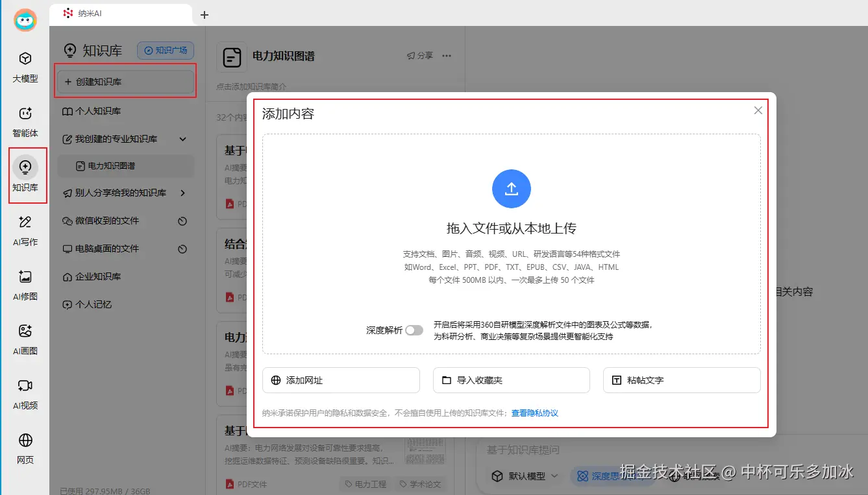Open the AI画图 sidebar tool

[25, 340]
